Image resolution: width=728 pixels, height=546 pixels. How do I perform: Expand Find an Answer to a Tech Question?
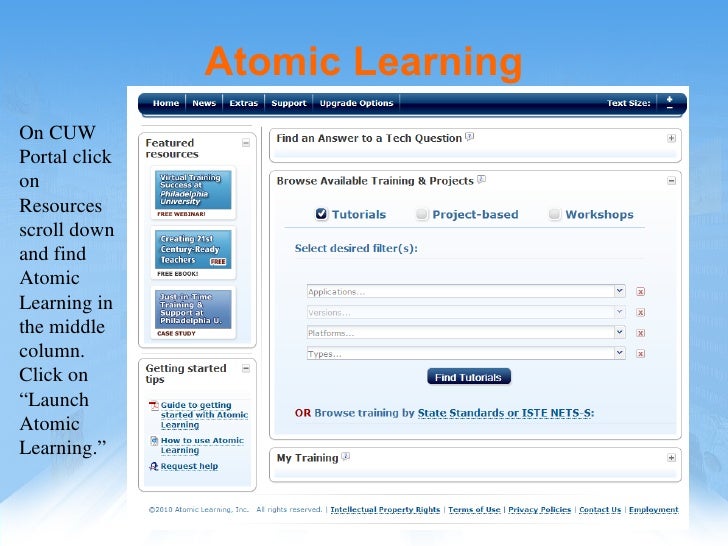(671, 138)
